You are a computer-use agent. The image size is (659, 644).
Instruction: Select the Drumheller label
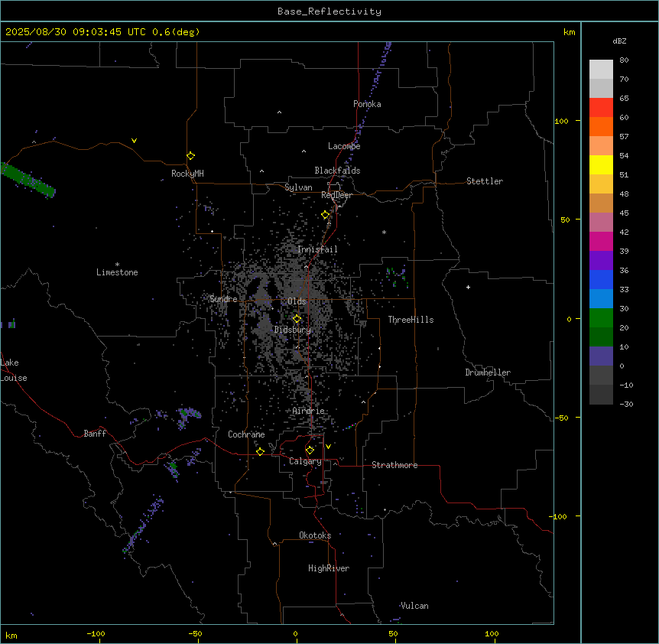click(x=488, y=372)
